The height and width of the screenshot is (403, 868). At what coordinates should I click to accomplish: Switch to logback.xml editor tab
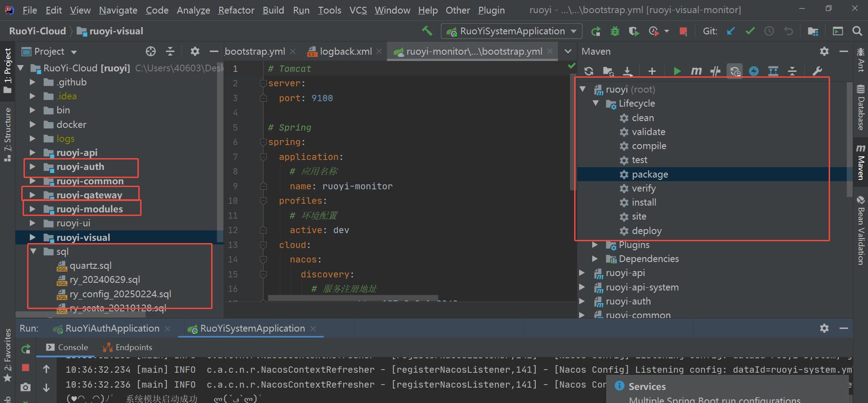[345, 52]
